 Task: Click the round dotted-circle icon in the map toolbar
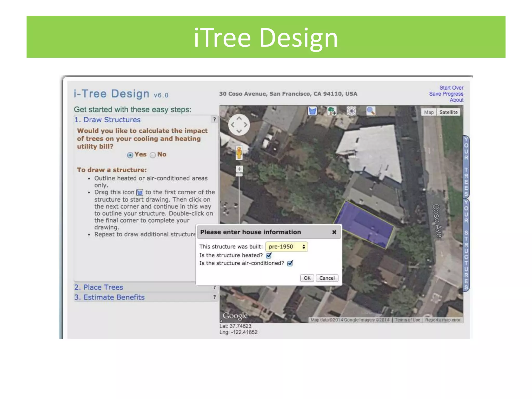coord(351,111)
